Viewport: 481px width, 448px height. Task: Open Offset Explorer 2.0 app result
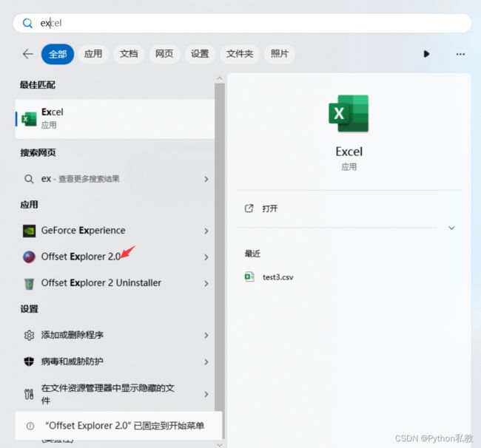coord(115,257)
